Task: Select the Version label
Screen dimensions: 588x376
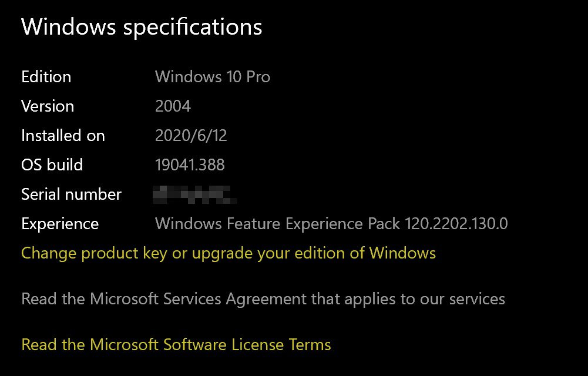Action: pos(48,106)
